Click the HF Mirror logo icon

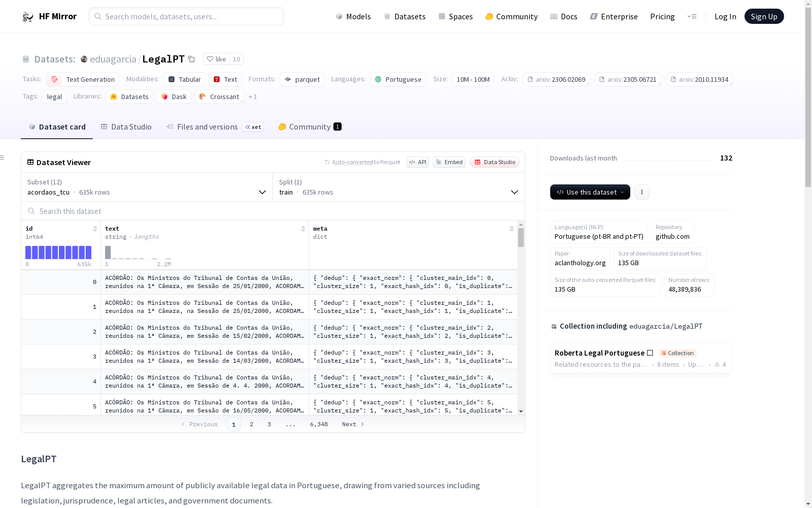[27, 17]
